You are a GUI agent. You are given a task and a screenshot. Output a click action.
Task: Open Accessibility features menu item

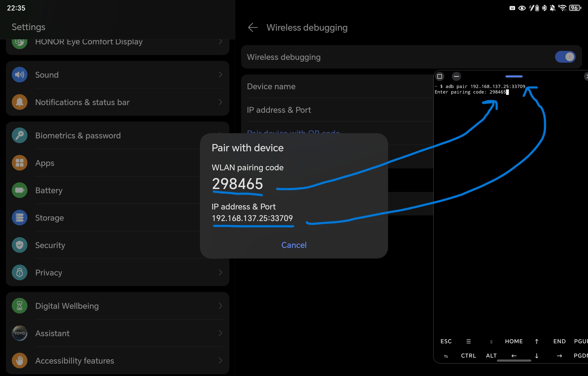[x=74, y=360]
